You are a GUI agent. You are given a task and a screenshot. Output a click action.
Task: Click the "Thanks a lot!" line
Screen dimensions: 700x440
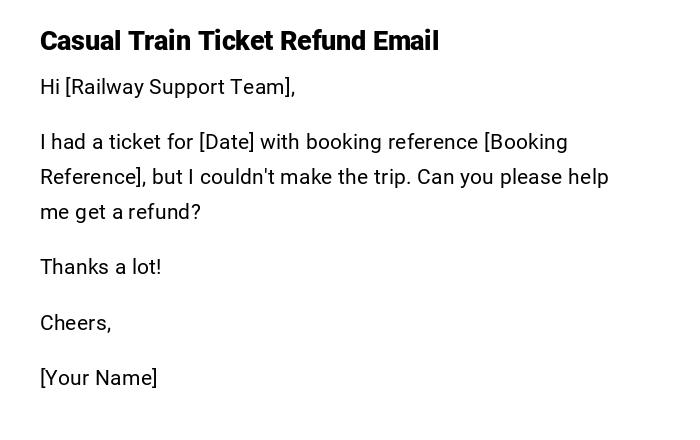100,267
